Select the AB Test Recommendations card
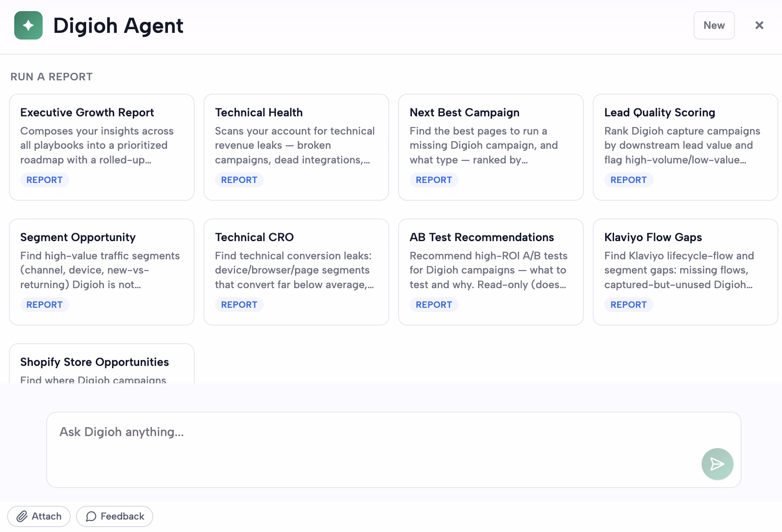Screen dimensions: 782x532 (x=491, y=272)
